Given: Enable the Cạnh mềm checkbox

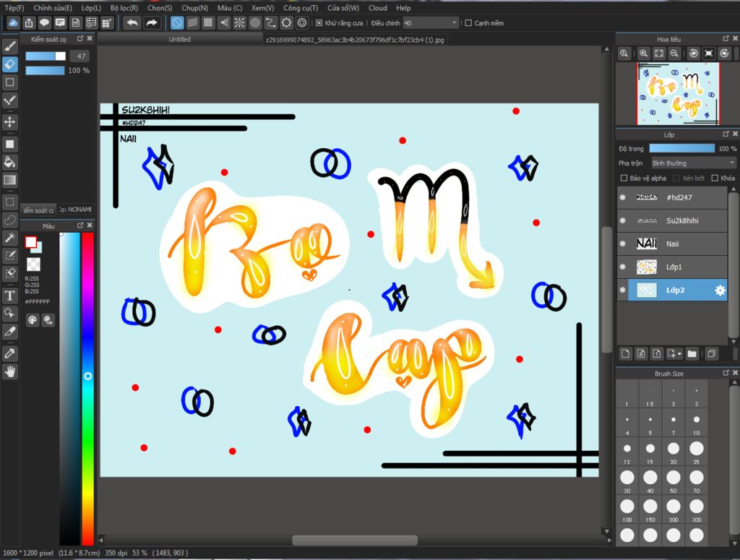Looking at the screenshot, I should (x=468, y=22).
